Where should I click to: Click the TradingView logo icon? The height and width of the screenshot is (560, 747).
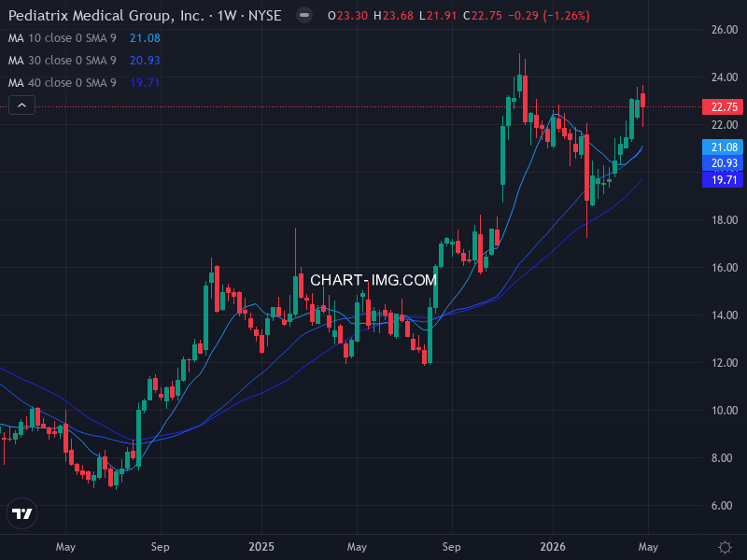pos(21,513)
